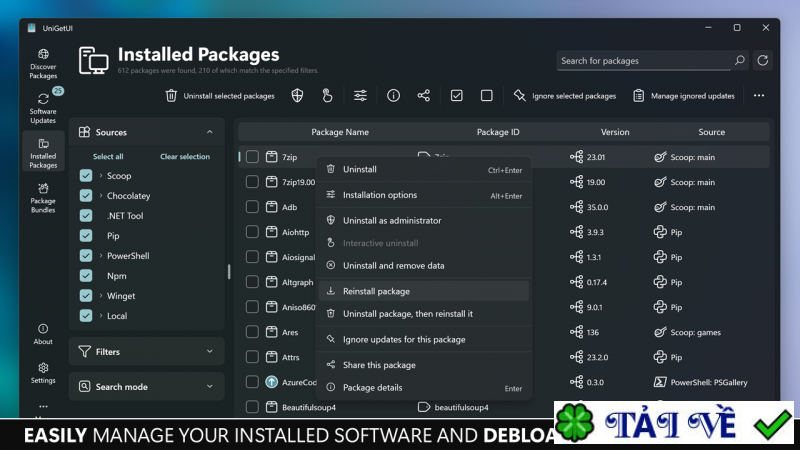800x450 pixels.
Task: Click the Clear selection link
Action: (x=185, y=157)
